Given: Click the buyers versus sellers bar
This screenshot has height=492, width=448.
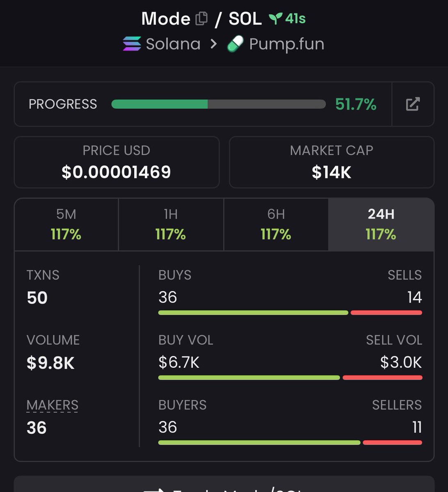Looking at the screenshot, I should 290,443.
